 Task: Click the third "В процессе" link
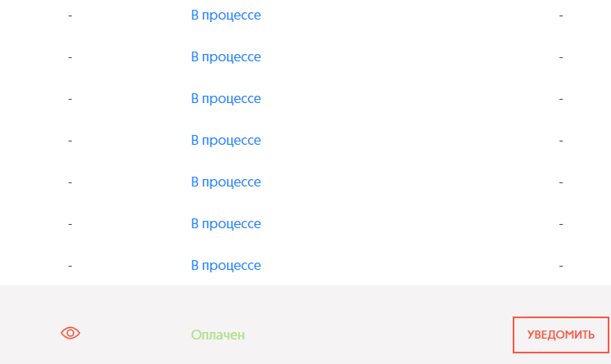tap(226, 99)
